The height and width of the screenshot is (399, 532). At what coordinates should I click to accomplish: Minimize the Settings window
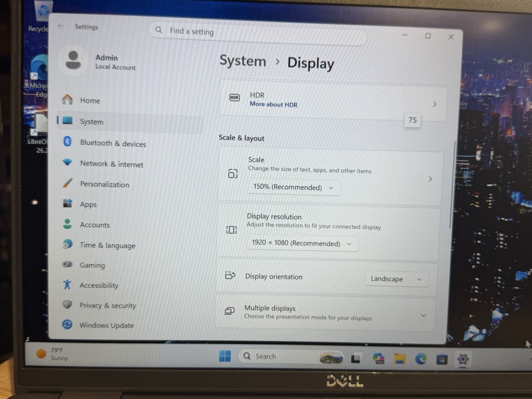(405, 35)
